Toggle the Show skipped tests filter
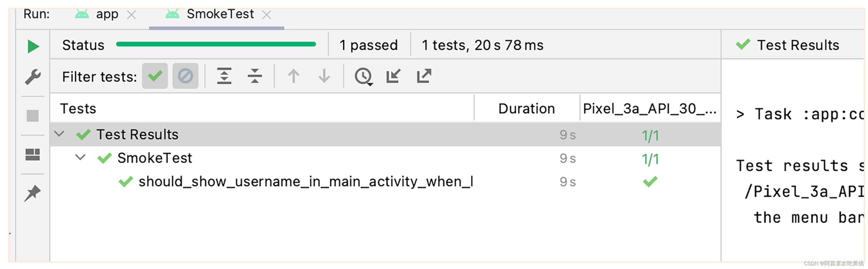 click(x=185, y=76)
